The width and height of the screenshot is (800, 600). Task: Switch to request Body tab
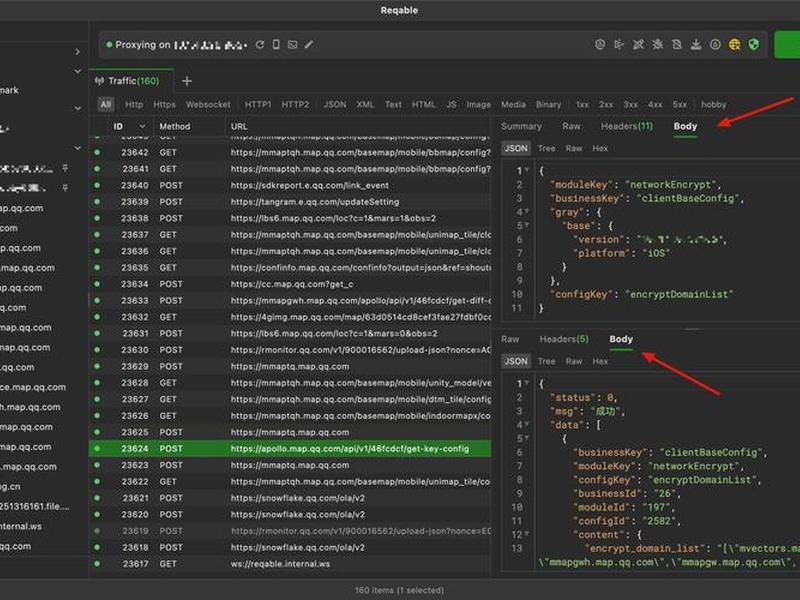(x=685, y=126)
